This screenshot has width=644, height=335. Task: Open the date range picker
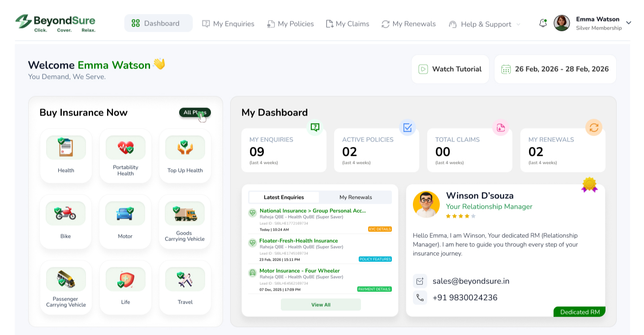[x=555, y=69]
